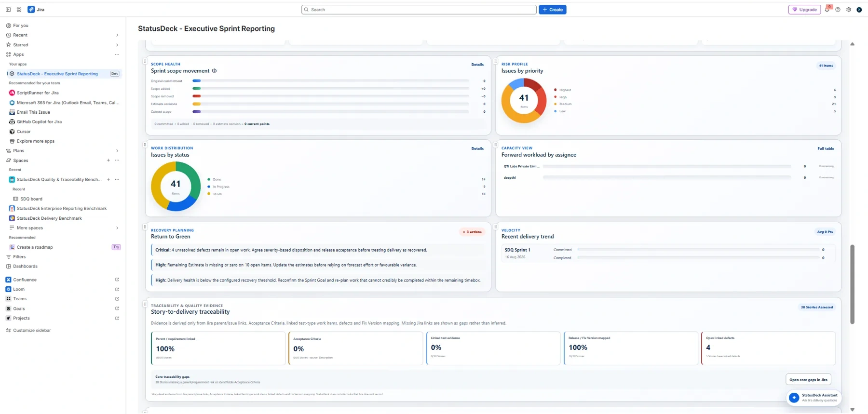Open ScriptRunner for Jira app
Viewport: 868px width, 414px height.
click(x=38, y=93)
